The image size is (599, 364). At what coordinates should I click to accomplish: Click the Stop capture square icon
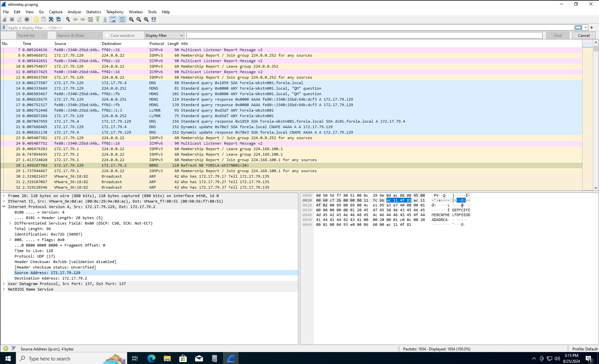pyautogui.click(x=12, y=19)
